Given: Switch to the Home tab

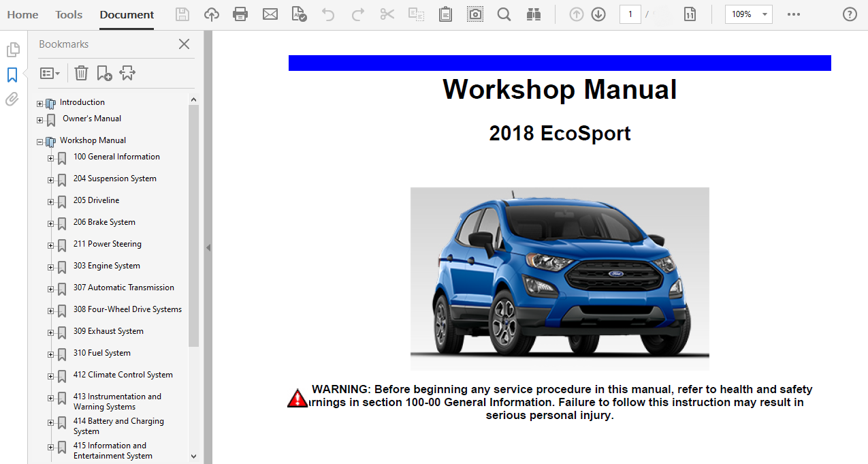Looking at the screenshot, I should (22, 14).
